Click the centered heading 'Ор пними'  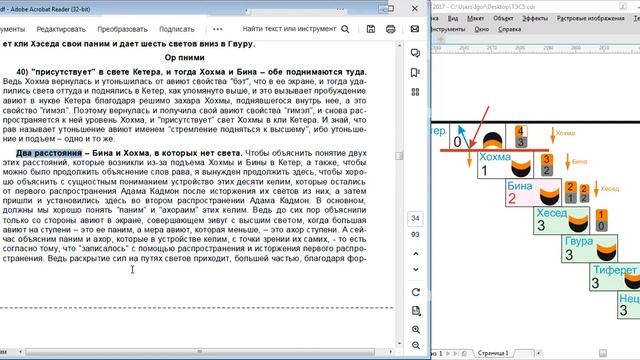(x=184, y=58)
